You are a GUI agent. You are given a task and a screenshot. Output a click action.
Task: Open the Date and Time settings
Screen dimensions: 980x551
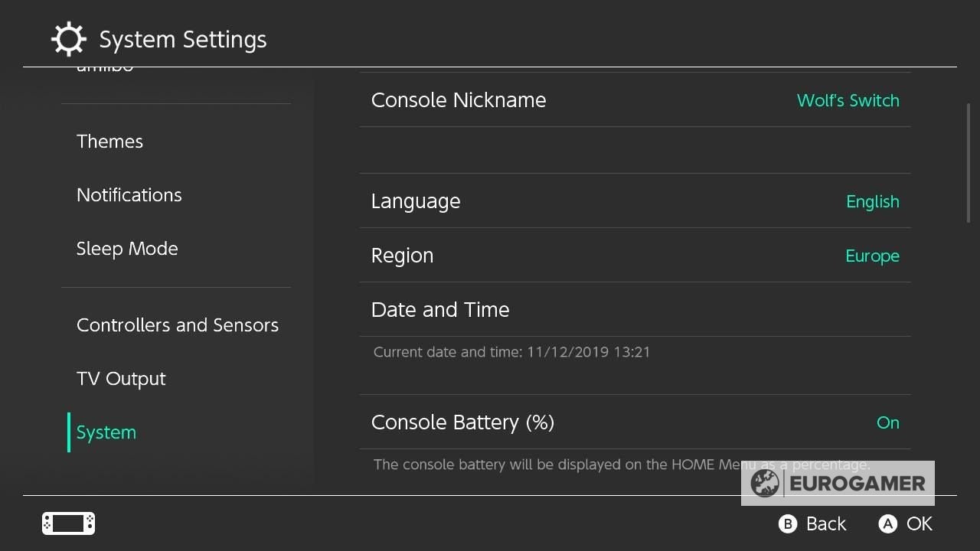tap(634, 310)
